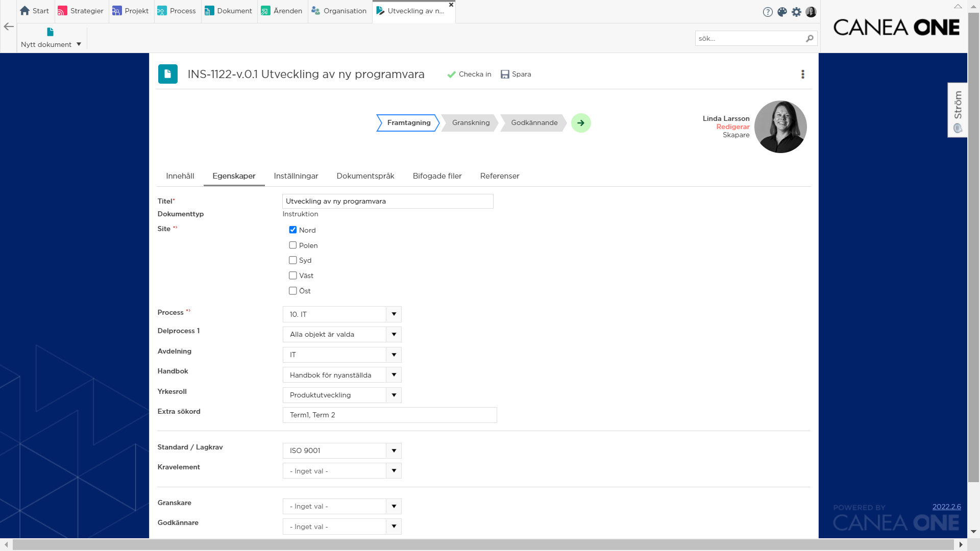Click the Checka in button
The height and width of the screenshot is (551, 980).
[x=469, y=74]
